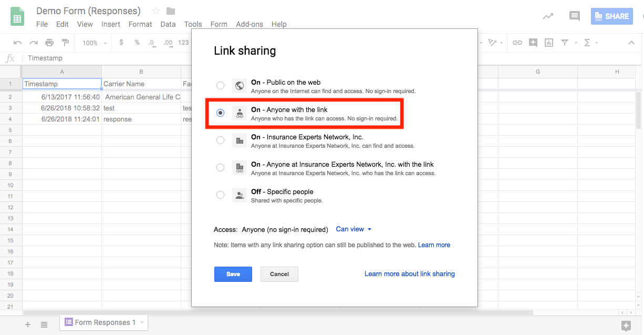Expand the filter views dropdown arrow
The width and height of the screenshot is (644, 335).
576,43
